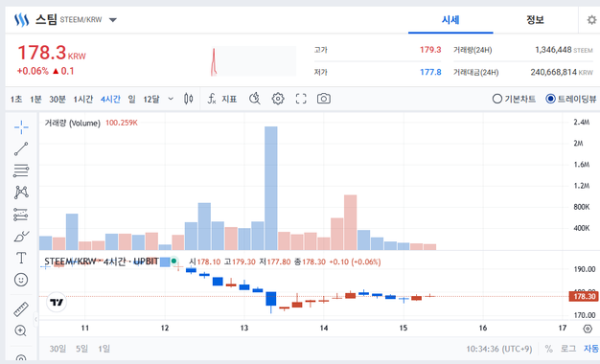Set chart range to 30일
The height and width of the screenshot is (364, 600).
[x=58, y=349]
